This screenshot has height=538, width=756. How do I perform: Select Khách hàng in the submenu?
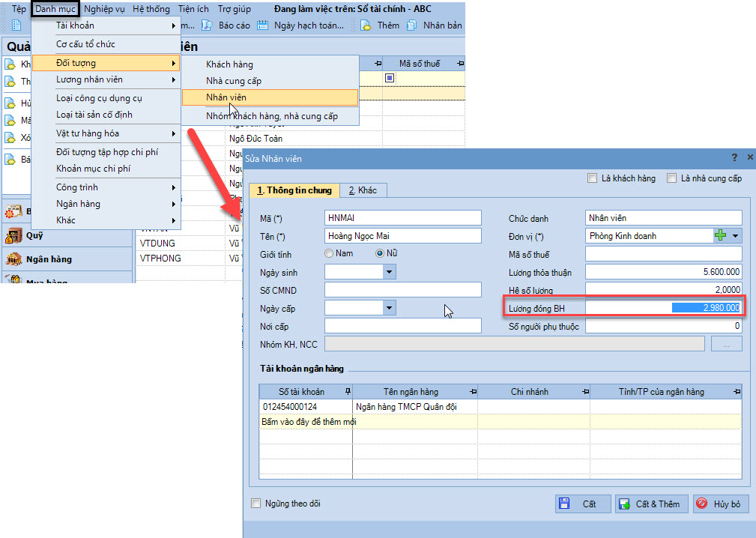pyautogui.click(x=270, y=64)
